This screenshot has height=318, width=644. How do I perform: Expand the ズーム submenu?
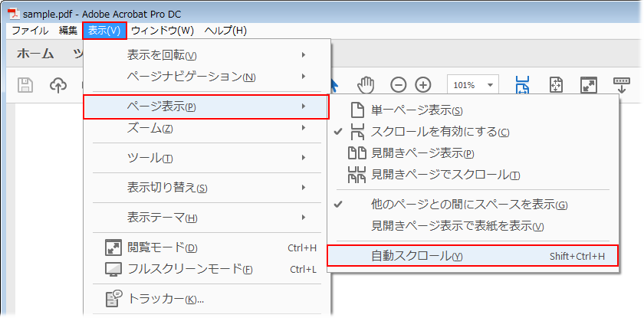click(206, 129)
